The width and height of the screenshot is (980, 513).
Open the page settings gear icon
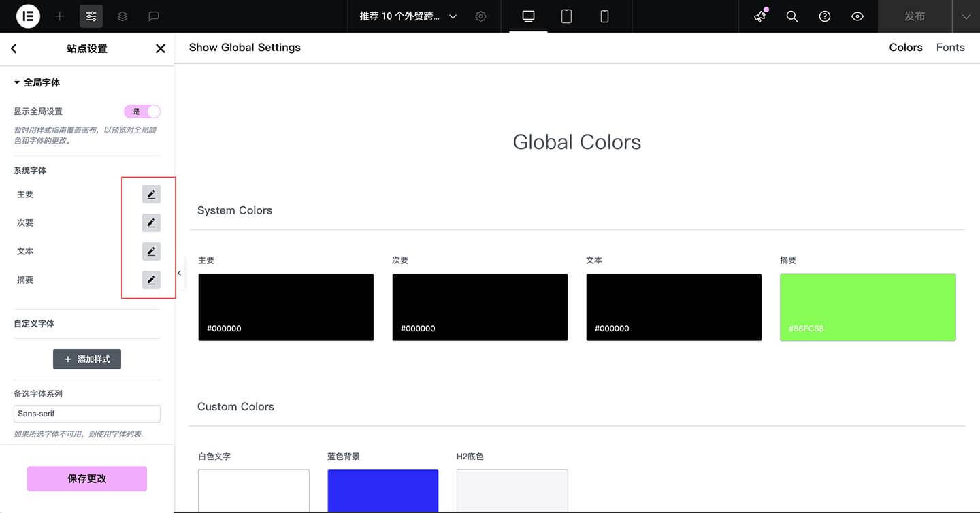pos(481,16)
